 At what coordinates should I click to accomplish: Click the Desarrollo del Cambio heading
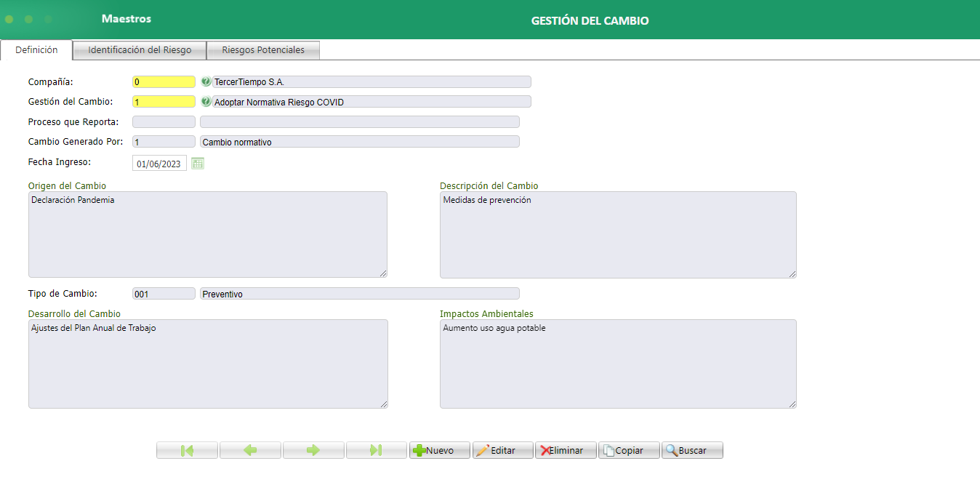[74, 314]
